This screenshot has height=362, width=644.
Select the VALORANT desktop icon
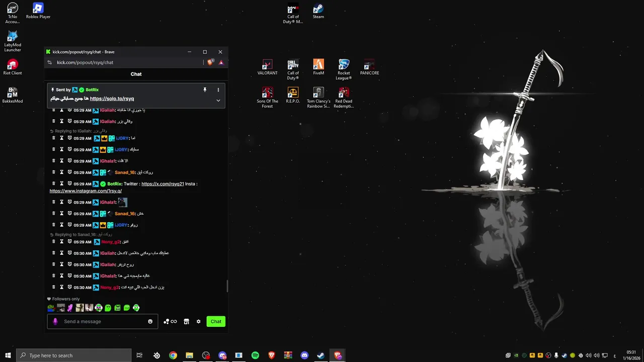pos(268,67)
